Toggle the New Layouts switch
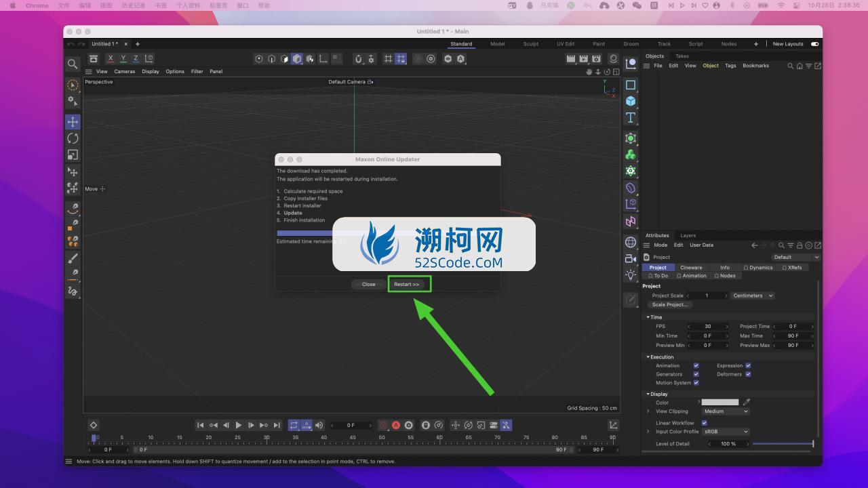 click(814, 44)
